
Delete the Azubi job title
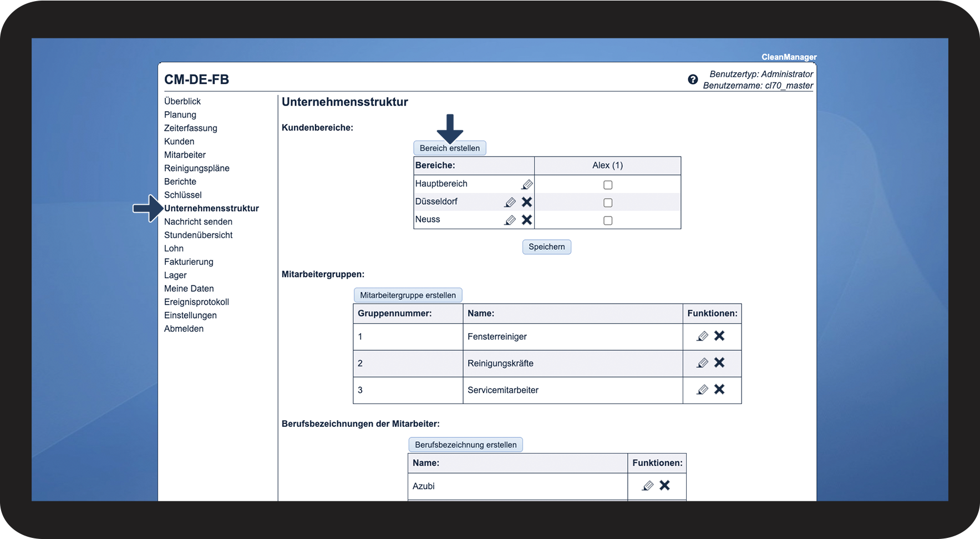click(x=664, y=485)
